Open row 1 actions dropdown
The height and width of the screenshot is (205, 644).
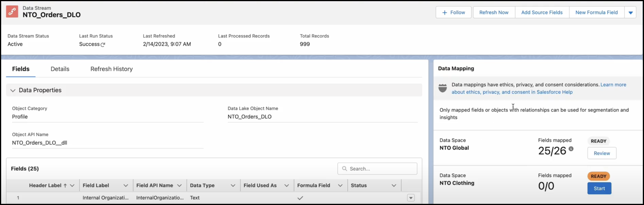click(x=411, y=198)
